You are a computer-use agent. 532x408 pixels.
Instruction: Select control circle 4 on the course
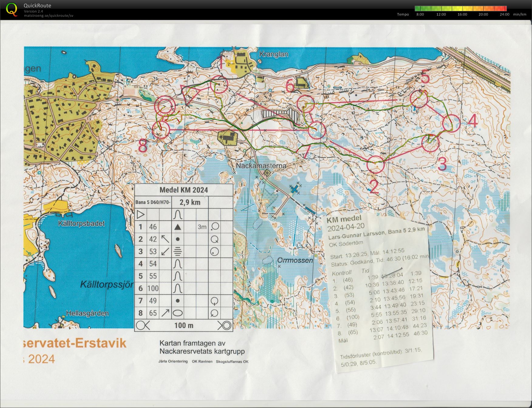pyautogui.click(x=452, y=123)
